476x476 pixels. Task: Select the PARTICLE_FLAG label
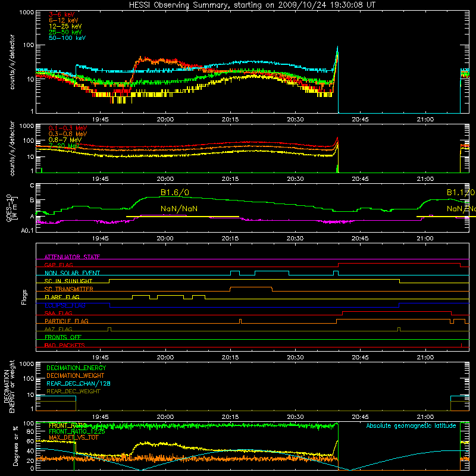(67, 321)
